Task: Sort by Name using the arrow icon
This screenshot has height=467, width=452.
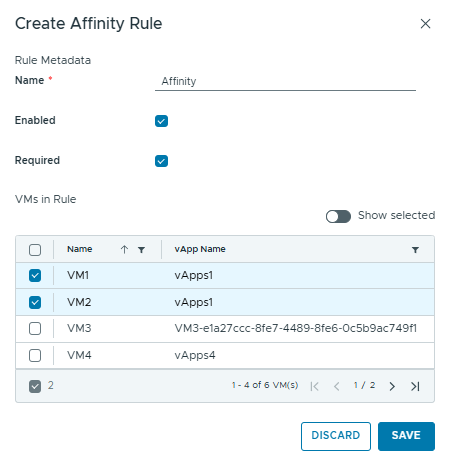Action: pyautogui.click(x=124, y=249)
